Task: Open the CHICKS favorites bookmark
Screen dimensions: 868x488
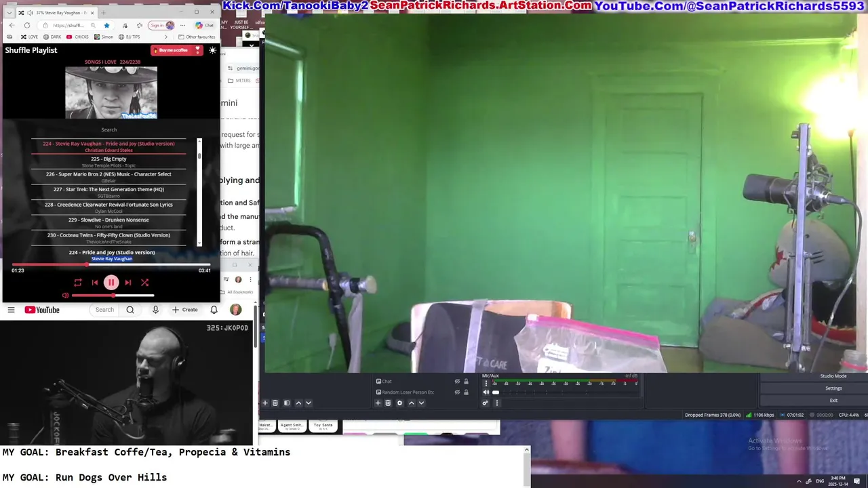Action: pos(78,37)
